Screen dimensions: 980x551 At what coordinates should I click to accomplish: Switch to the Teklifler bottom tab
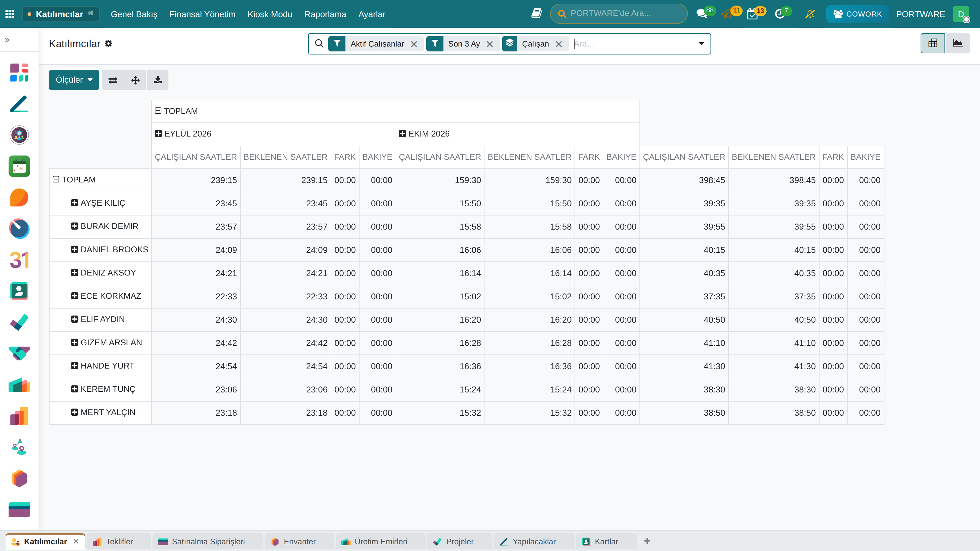[119, 542]
